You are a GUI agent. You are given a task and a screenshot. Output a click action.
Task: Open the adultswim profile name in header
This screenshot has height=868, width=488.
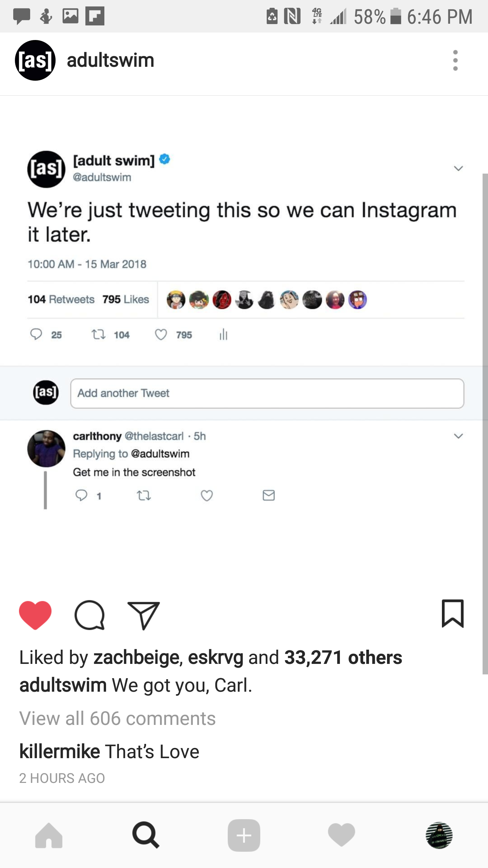click(x=110, y=60)
